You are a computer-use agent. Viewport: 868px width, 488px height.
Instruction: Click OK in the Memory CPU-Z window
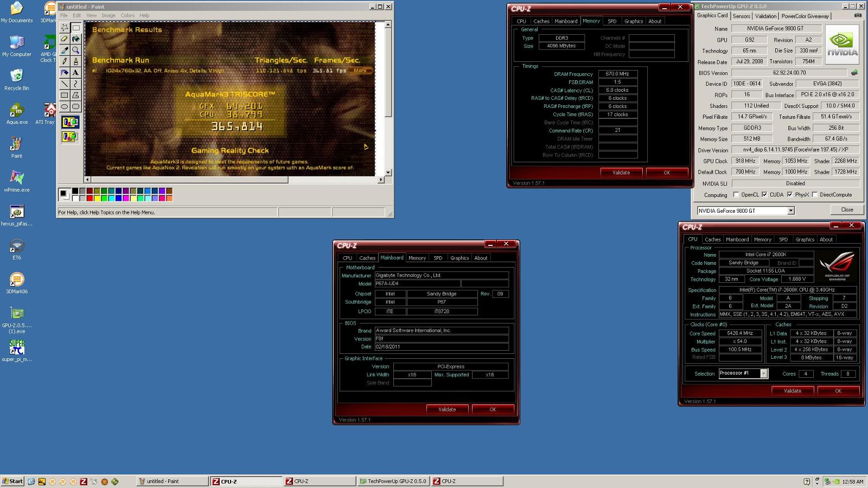[x=667, y=173]
